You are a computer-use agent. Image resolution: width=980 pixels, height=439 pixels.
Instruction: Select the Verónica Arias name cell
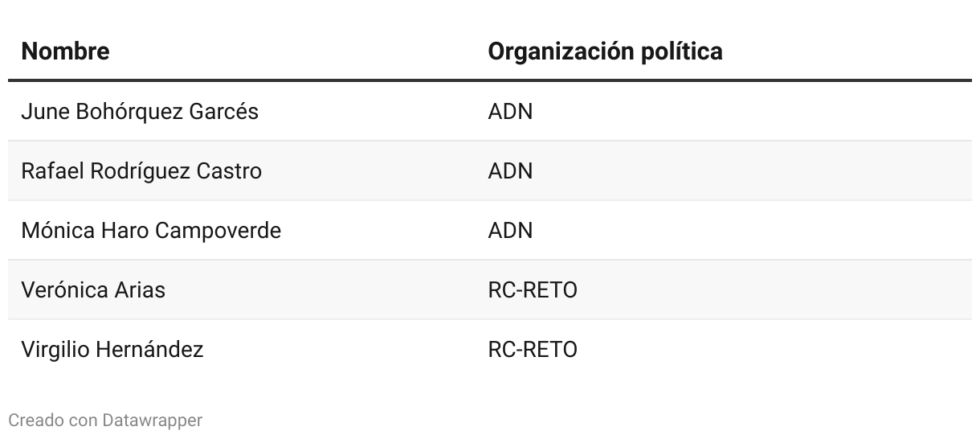pos(93,290)
